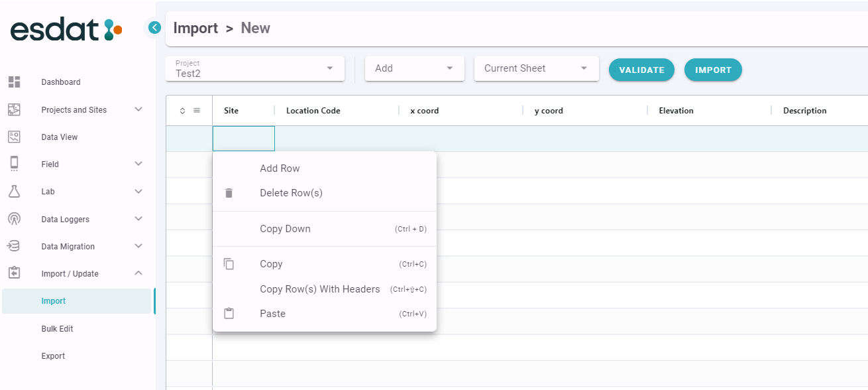The width and height of the screenshot is (868, 390).
Task: Open the Current Sheet dropdown
Action: coord(537,68)
